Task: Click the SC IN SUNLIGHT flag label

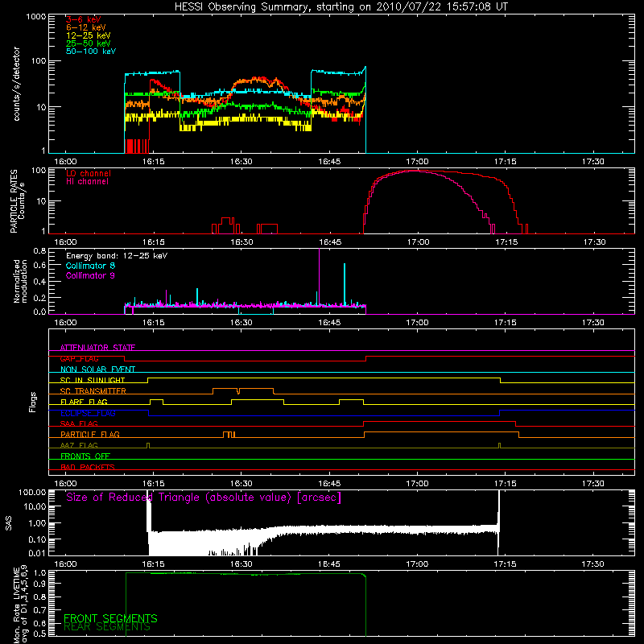Action: [x=93, y=380]
